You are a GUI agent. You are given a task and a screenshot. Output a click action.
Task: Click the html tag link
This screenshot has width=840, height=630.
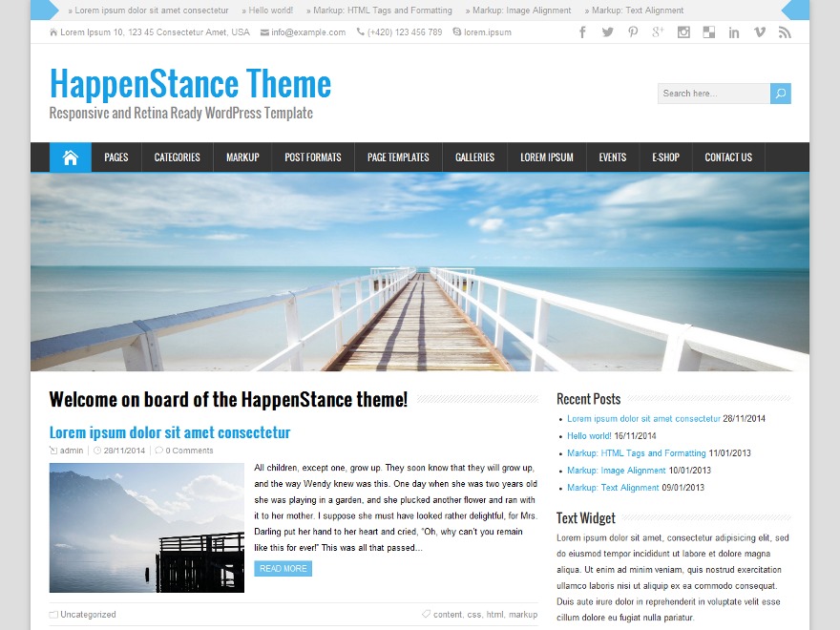tap(494, 615)
